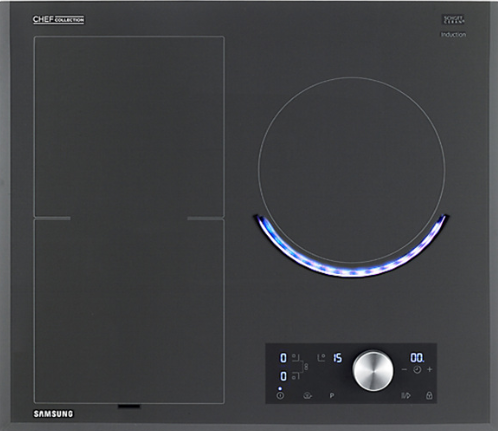Image resolution: width=498 pixels, height=431 pixels.
Task: Touch the upper half of flex zone
Action: click(129, 127)
